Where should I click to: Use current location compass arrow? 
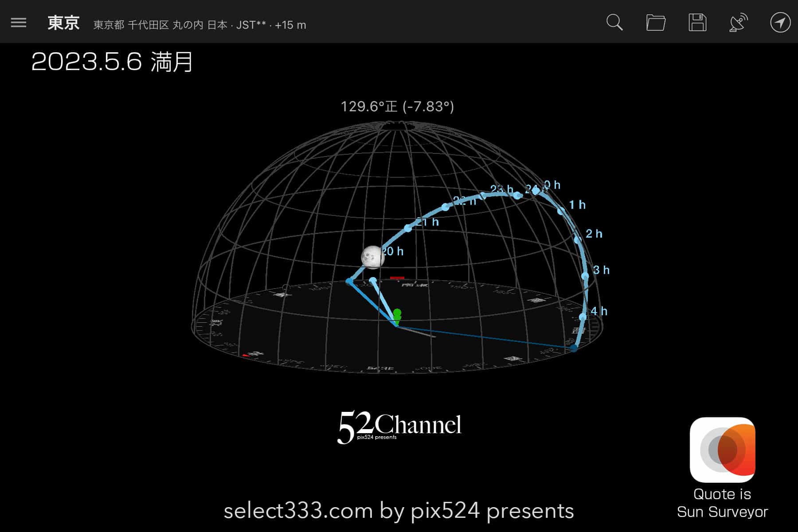[780, 23]
